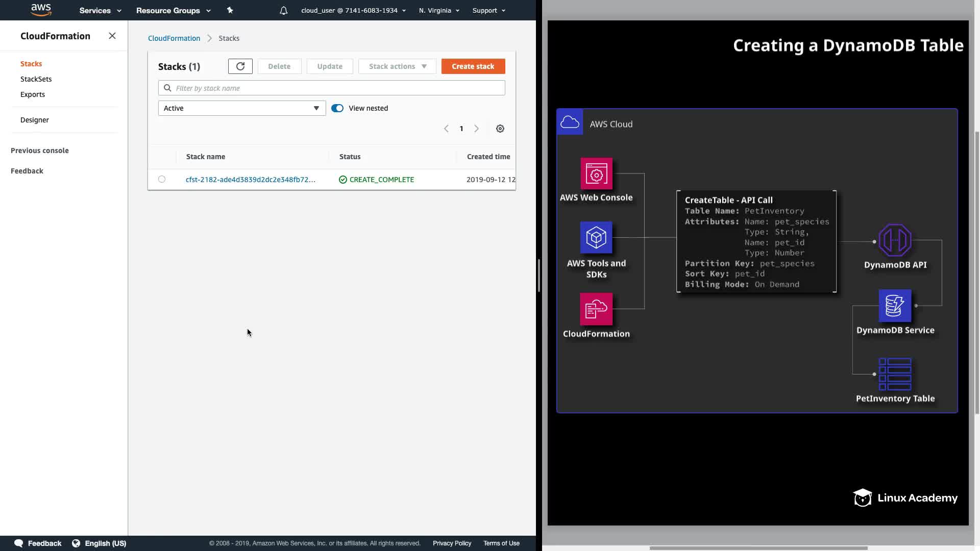Open Designer from the sidebar menu
The height and width of the screenshot is (551, 980).
[x=35, y=120]
